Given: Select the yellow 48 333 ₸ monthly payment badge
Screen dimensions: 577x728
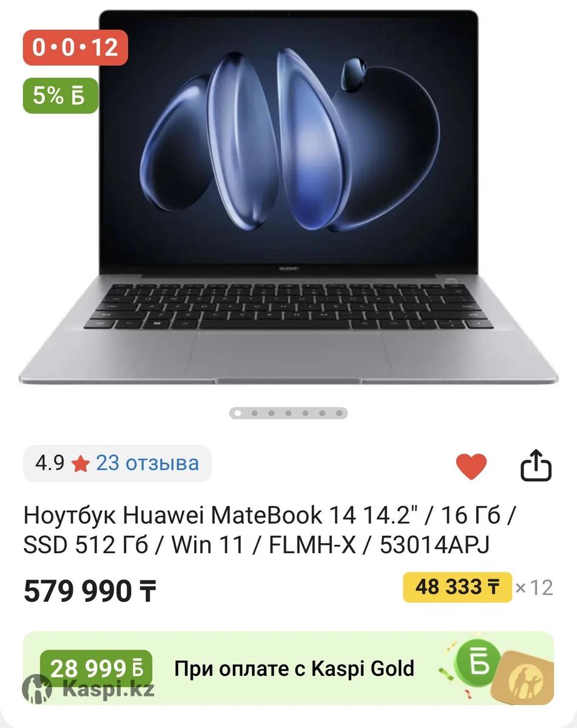Looking at the screenshot, I should click(x=457, y=587).
